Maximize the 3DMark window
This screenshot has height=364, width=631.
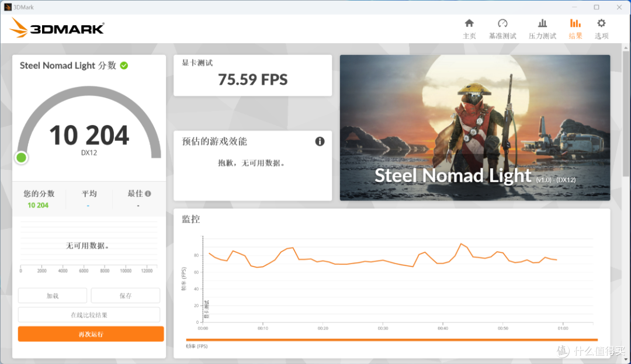[597, 7]
